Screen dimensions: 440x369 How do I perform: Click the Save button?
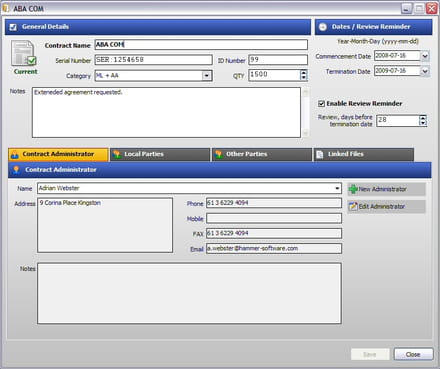click(x=370, y=354)
